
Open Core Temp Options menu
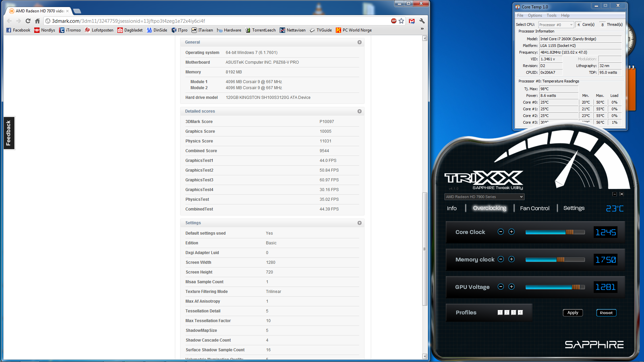535,15
